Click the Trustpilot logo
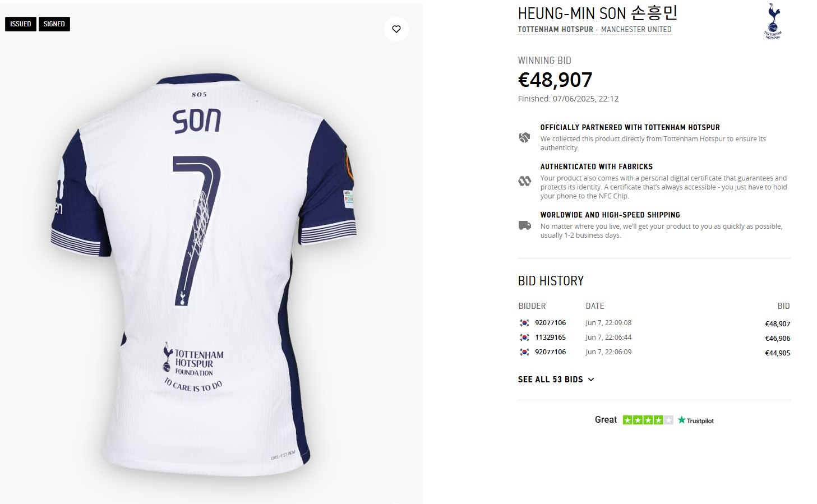 pos(696,420)
